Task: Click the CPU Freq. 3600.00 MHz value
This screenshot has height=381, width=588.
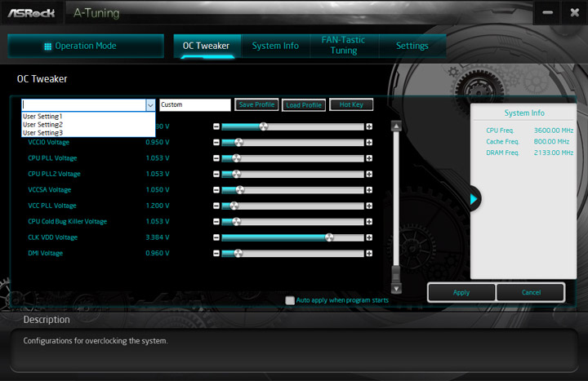Action: click(x=554, y=131)
